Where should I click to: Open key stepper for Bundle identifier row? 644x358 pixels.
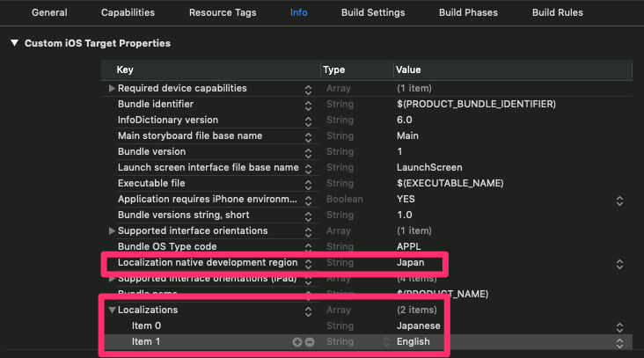tap(308, 105)
